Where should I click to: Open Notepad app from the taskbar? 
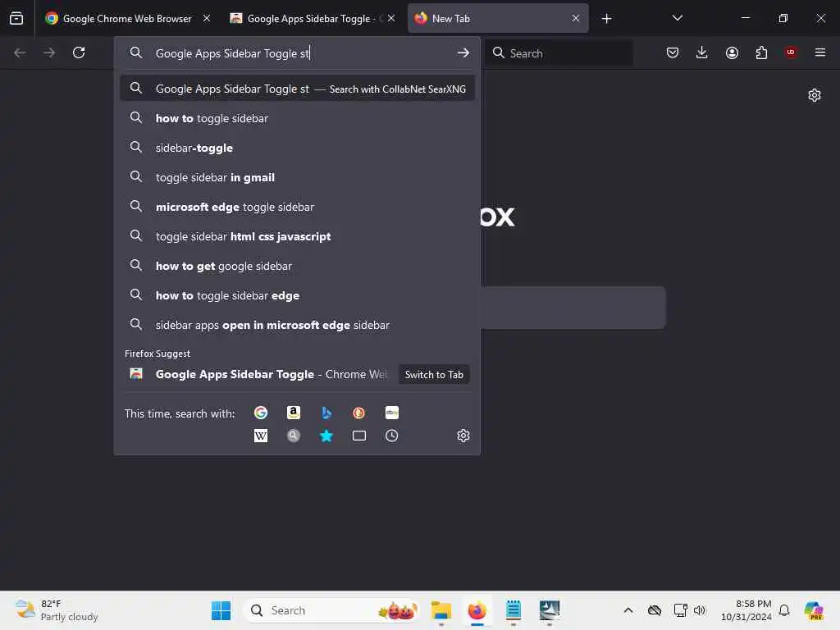[514, 610]
